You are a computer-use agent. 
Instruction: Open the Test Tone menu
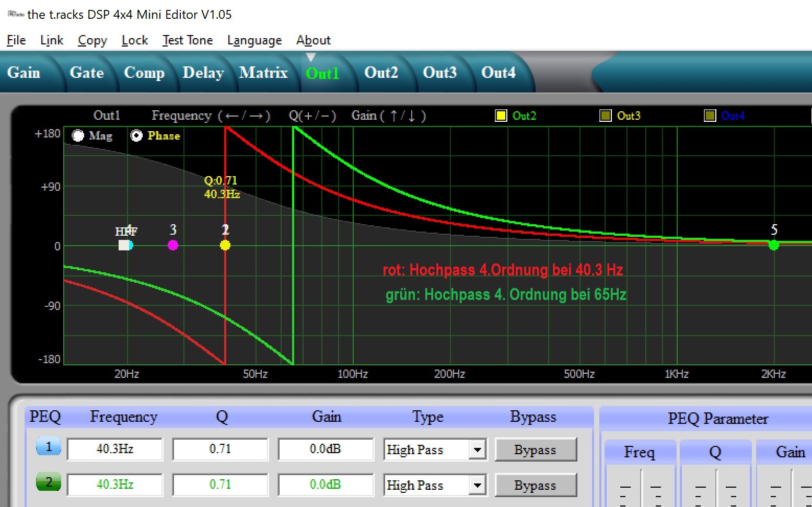pyautogui.click(x=187, y=40)
